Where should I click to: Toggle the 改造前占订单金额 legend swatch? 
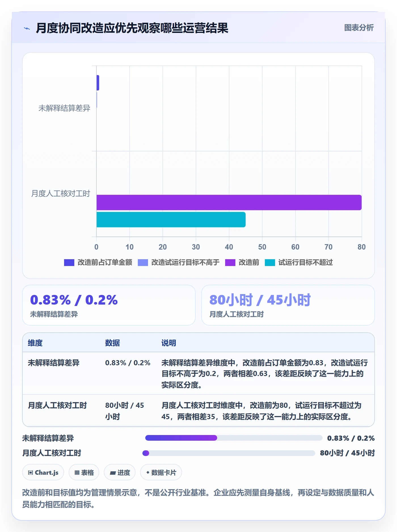point(69,263)
